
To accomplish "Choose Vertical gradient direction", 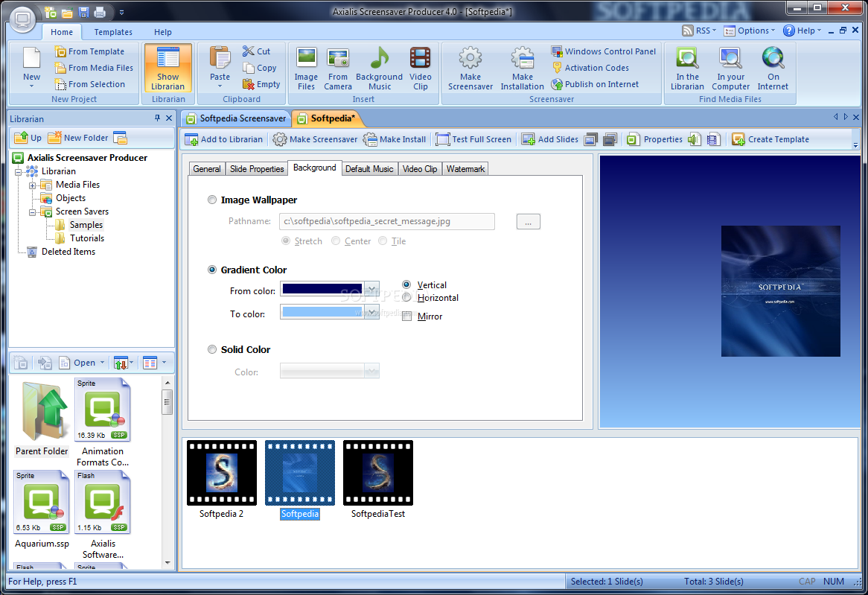I will tap(407, 284).
